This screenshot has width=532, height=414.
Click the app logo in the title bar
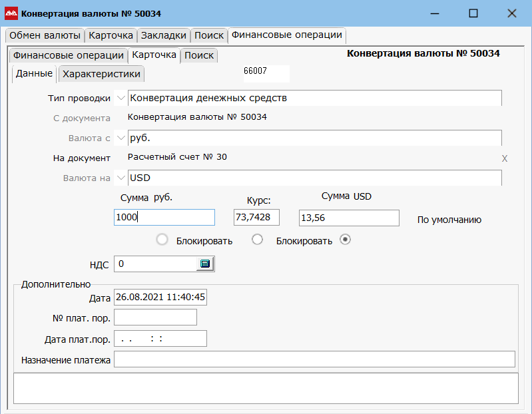tap(11, 13)
